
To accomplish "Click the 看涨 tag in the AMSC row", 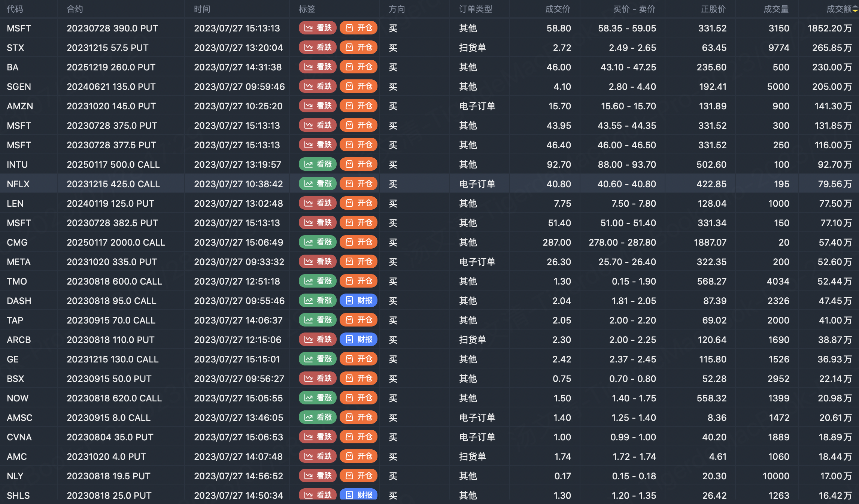I will 318,418.
